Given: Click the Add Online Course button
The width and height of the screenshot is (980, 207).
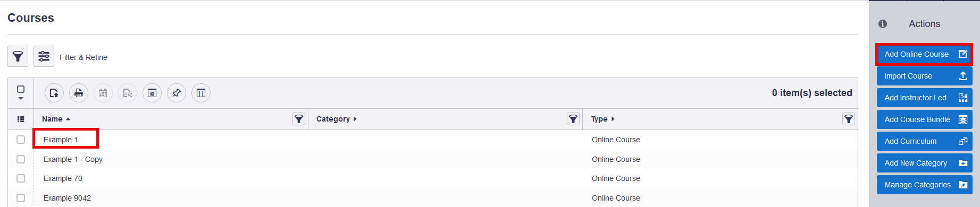Looking at the screenshot, I should pos(924,54).
